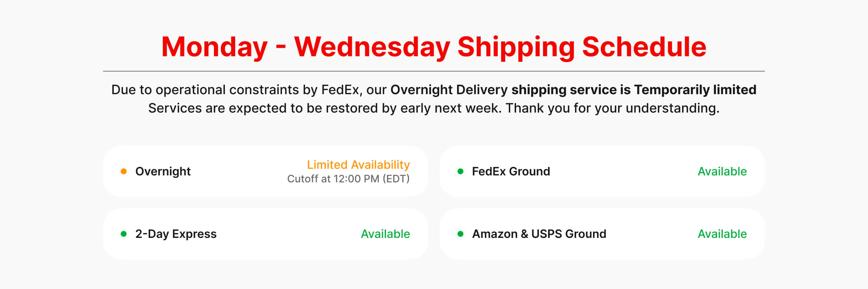868x289 pixels.
Task: Select the 2-Day Express label
Action: pyautogui.click(x=176, y=234)
